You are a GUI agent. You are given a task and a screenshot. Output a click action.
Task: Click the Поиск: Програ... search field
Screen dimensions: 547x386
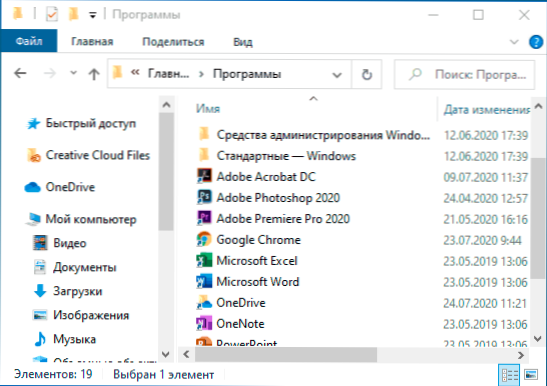click(464, 74)
